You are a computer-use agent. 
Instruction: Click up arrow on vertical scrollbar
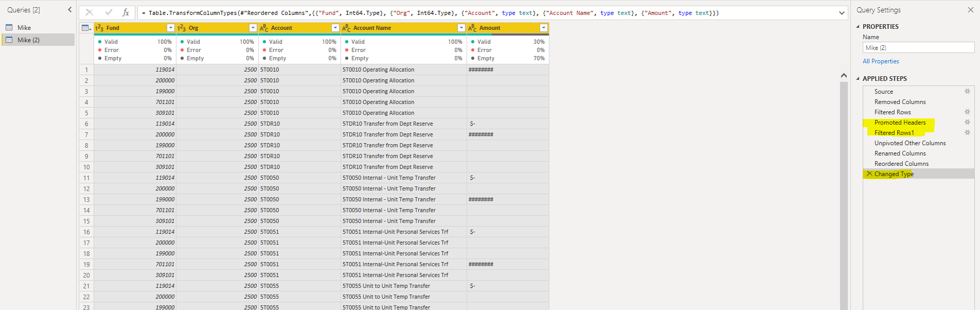point(844,76)
